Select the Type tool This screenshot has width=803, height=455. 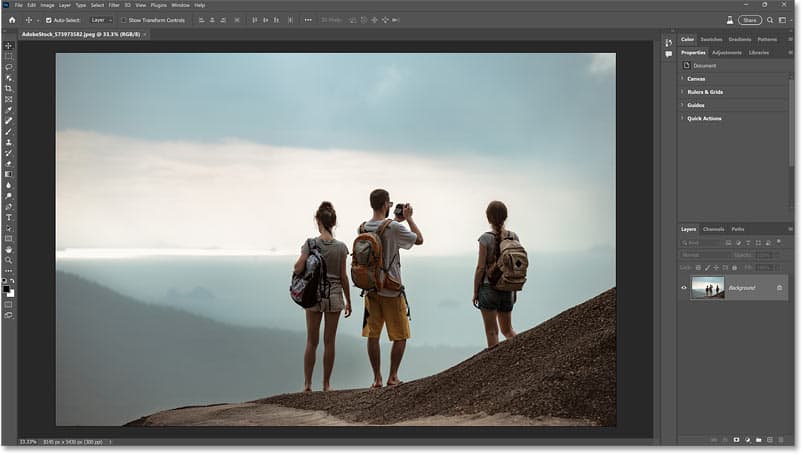click(9, 218)
